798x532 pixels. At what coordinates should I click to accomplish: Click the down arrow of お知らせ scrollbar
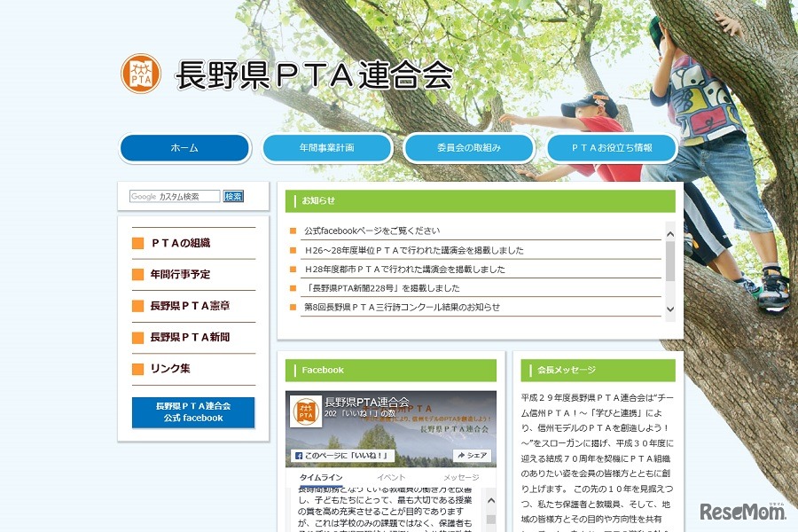point(669,310)
